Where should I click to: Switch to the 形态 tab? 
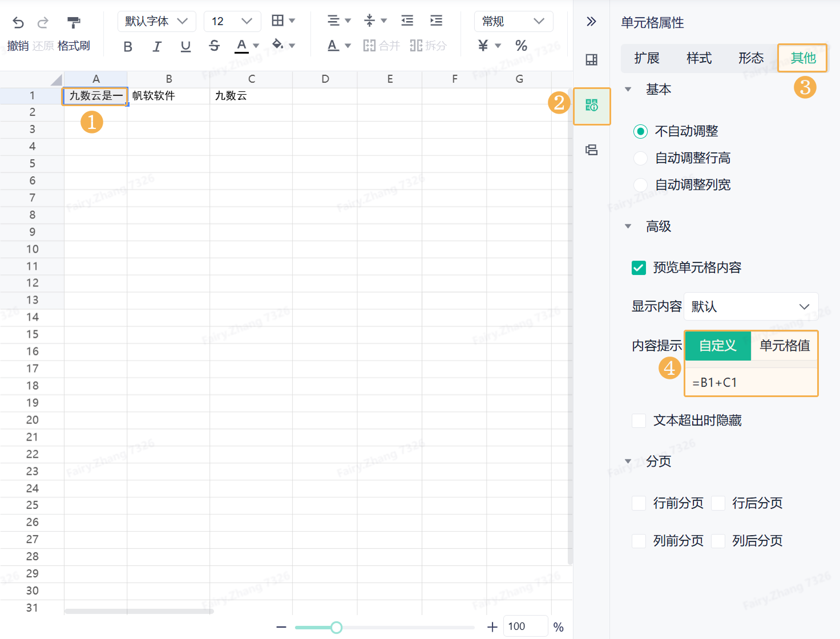[751, 58]
